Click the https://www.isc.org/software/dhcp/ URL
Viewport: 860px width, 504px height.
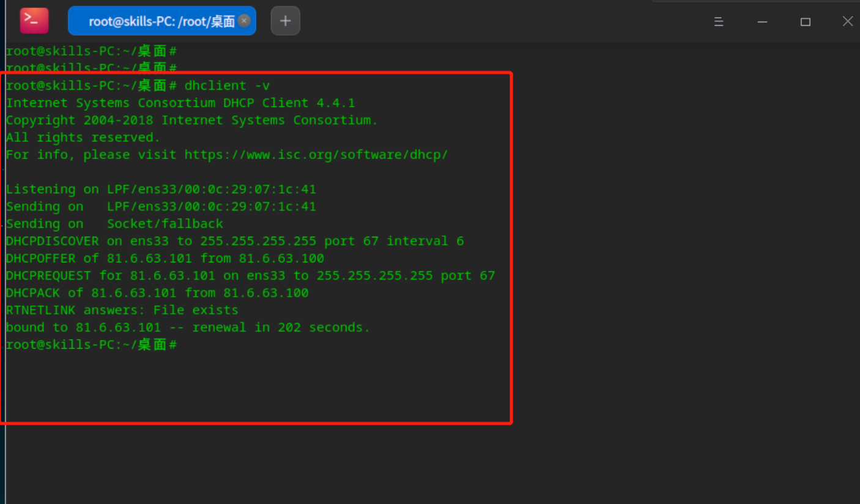point(316,155)
